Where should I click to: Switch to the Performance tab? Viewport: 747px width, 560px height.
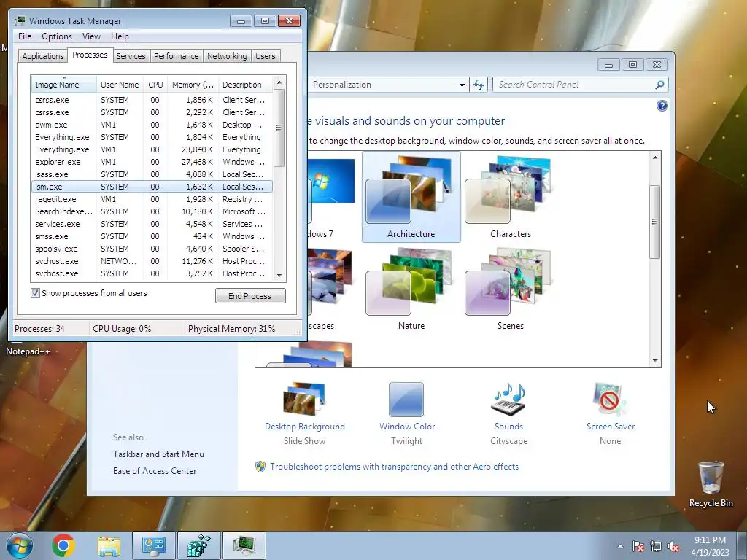click(x=177, y=56)
